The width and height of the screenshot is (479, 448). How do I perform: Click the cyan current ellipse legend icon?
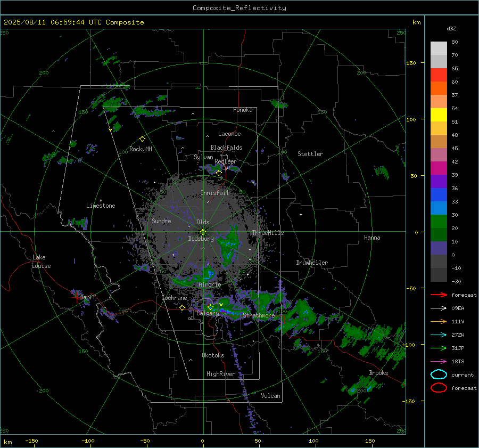439,374
